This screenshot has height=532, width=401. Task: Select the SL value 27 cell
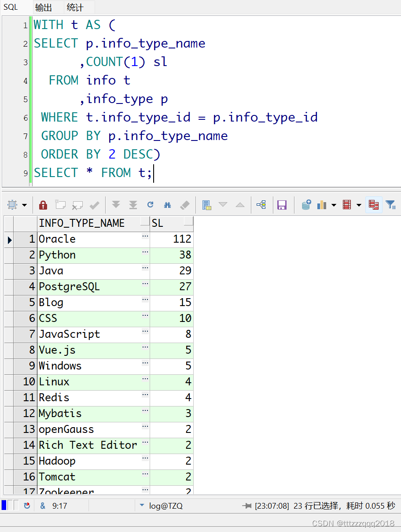click(172, 287)
